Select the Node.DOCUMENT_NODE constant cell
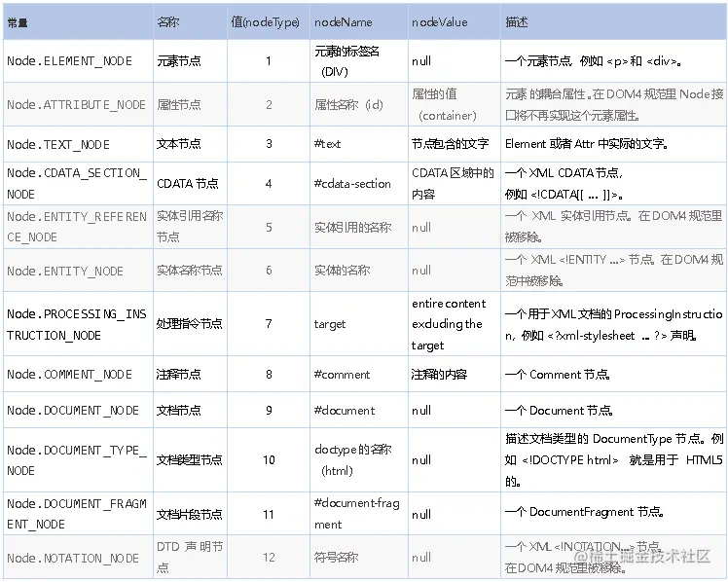 pyautogui.click(x=78, y=411)
